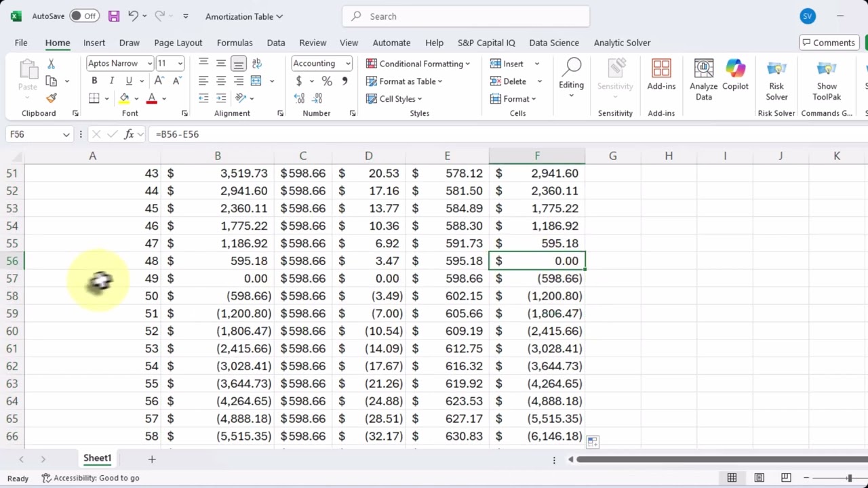Click the Middle Align icon
The height and width of the screenshot is (488, 868).
[221, 63]
